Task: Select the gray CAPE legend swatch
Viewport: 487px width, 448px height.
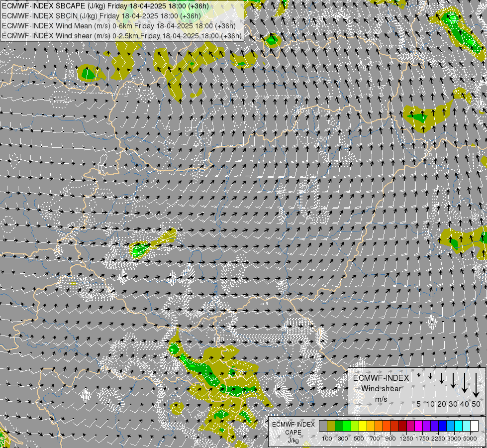Action: point(323,426)
